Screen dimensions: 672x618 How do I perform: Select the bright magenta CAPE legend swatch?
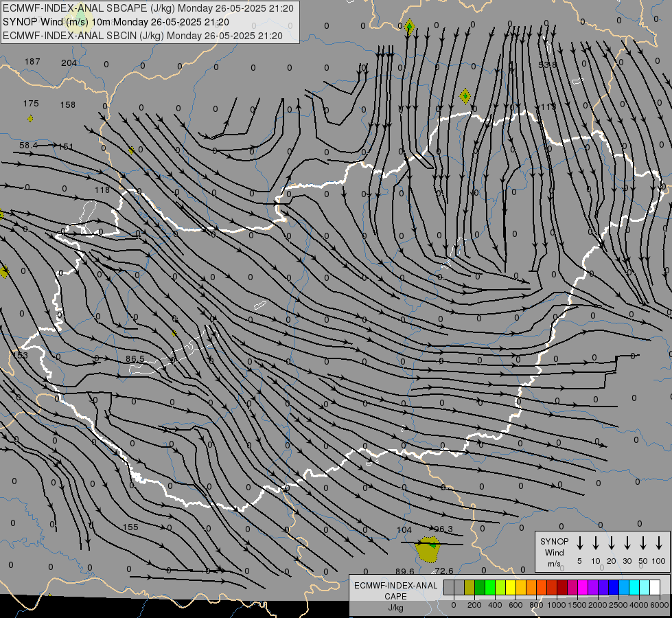click(583, 587)
